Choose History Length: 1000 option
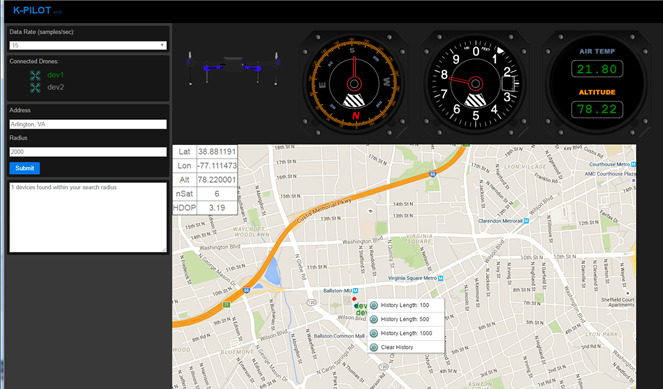Viewport: 663px width, 389px height. pyautogui.click(x=406, y=333)
